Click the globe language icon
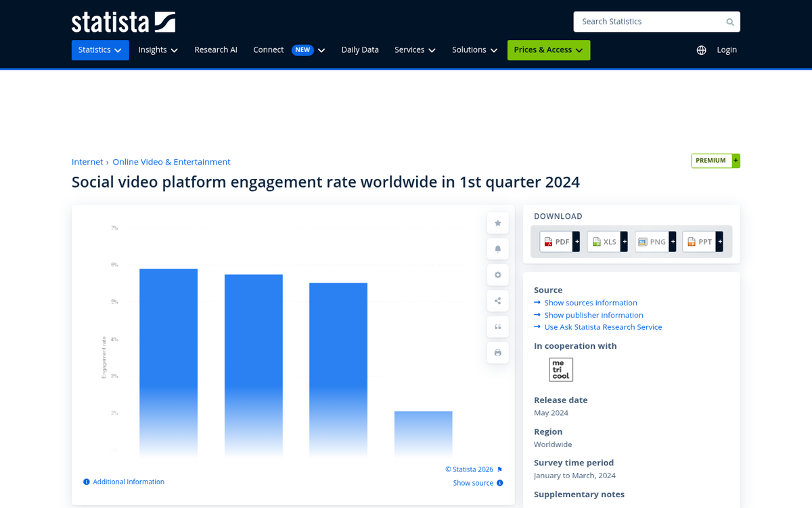This screenshot has width=812, height=508. click(701, 50)
